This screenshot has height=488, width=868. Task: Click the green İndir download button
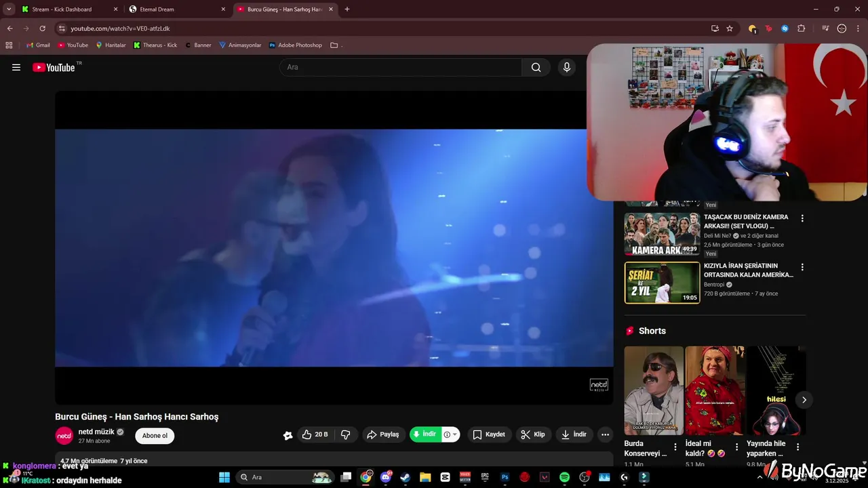click(x=425, y=434)
